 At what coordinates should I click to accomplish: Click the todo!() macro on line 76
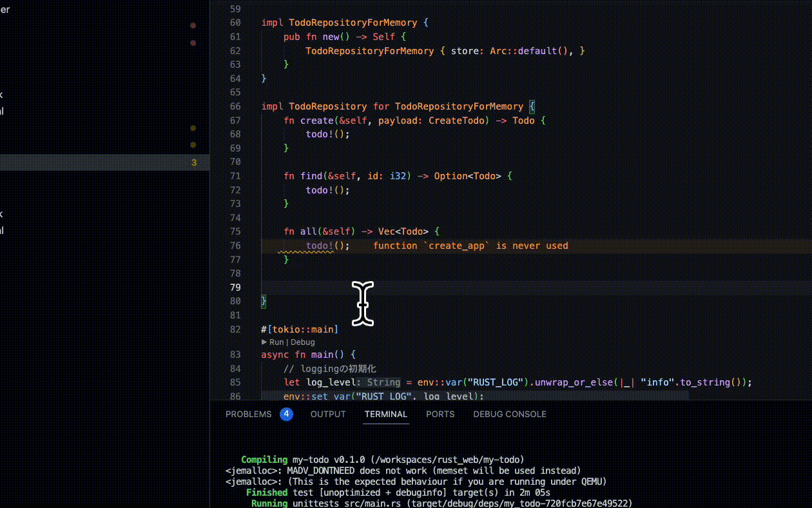click(x=327, y=246)
